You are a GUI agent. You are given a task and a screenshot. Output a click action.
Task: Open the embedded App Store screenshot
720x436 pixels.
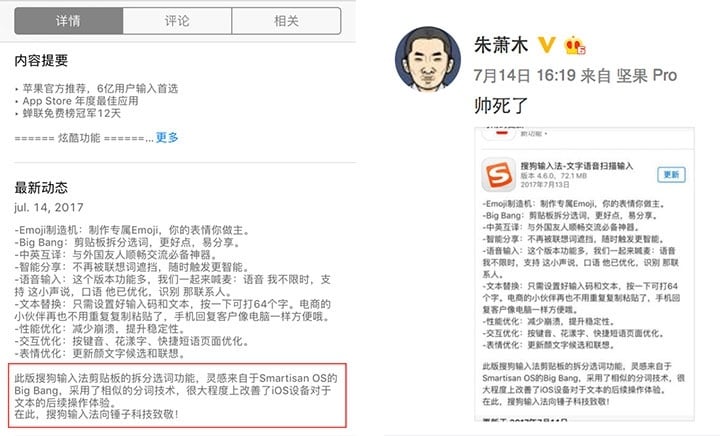point(584,274)
